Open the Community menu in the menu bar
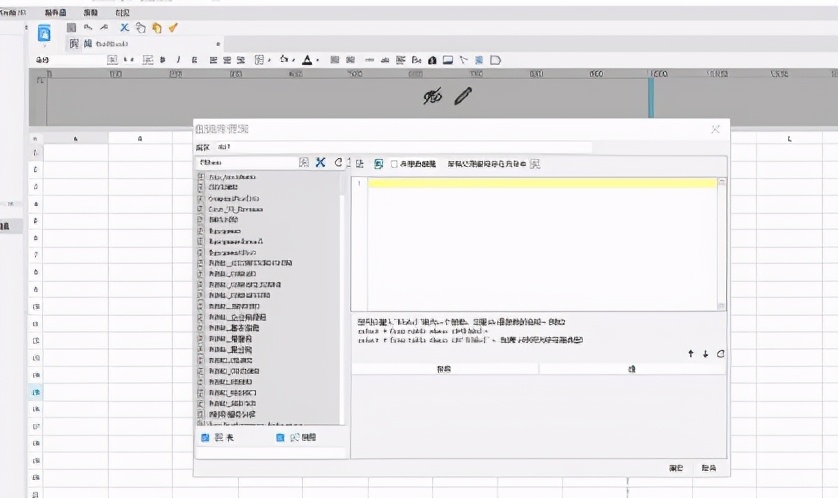Image resolution: width=838 pixels, height=498 pixels. tap(122, 12)
